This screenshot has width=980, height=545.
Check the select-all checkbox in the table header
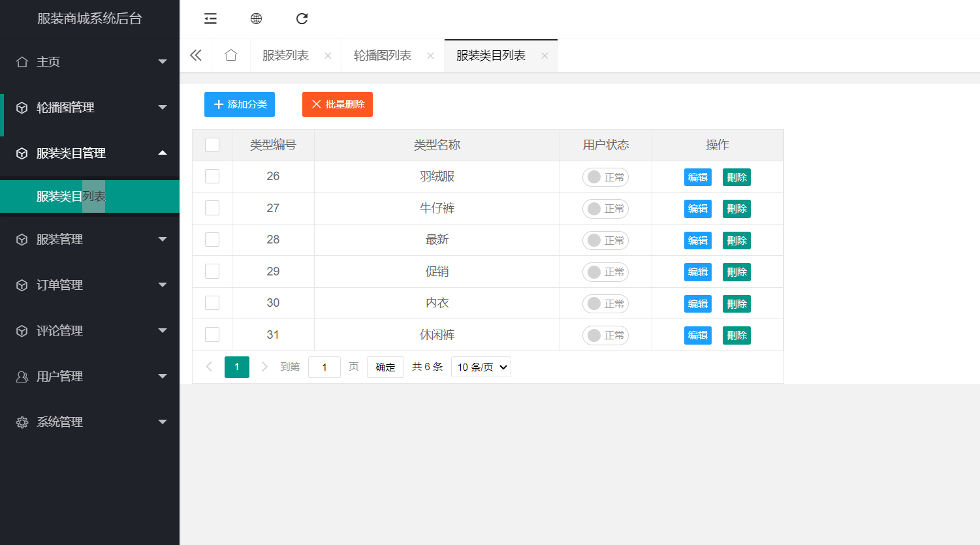click(x=212, y=145)
